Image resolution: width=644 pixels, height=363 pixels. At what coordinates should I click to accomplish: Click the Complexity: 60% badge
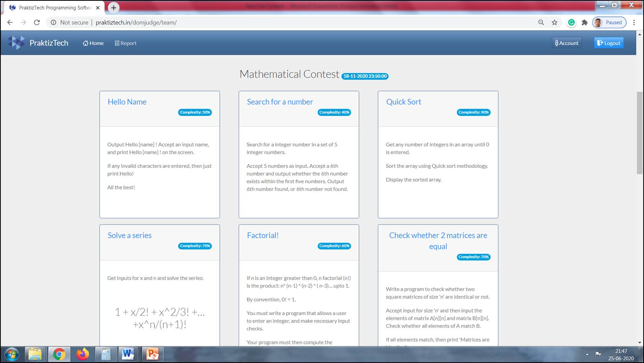pyautogui.click(x=334, y=246)
